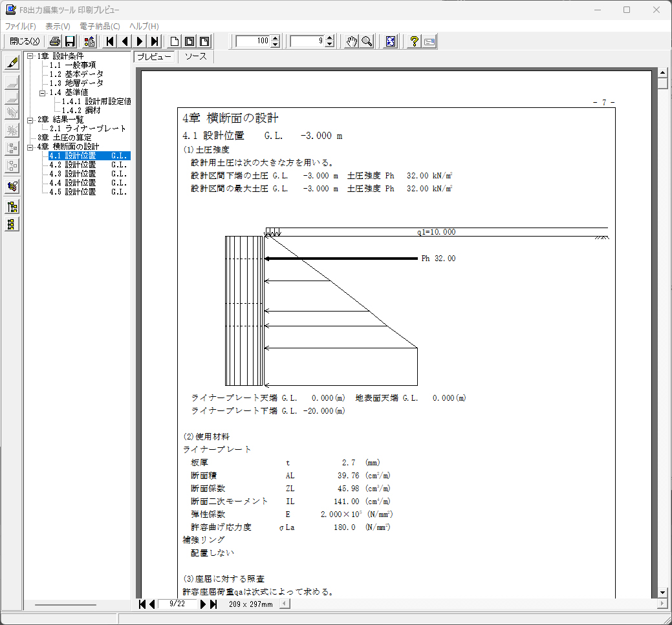Collapse the 4章 横断面の設計 tree node

31,147
